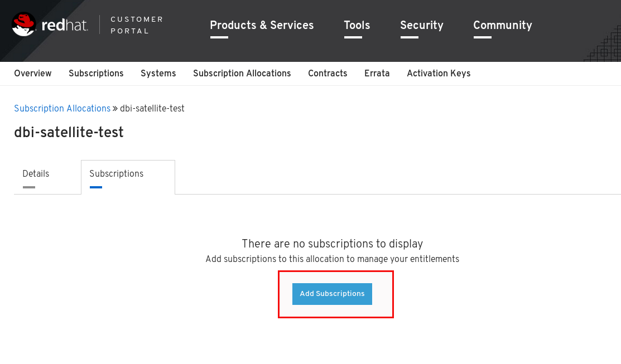Click 'There are no subscriptions to display' message
This screenshot has height=364, width=621.
tap(333, 244)
